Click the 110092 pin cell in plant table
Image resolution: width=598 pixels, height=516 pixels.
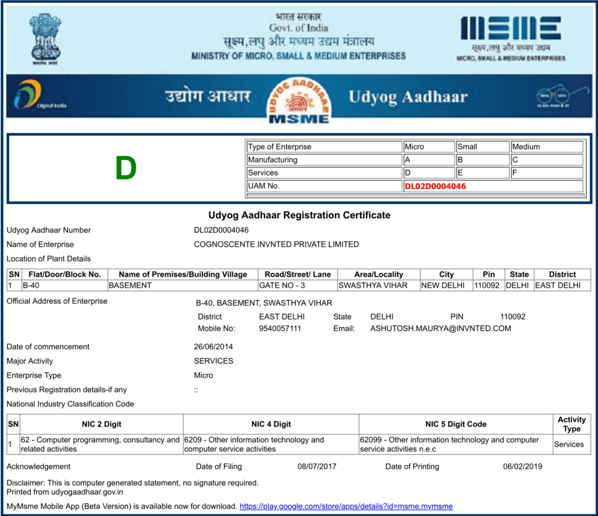tap(489, 285)
